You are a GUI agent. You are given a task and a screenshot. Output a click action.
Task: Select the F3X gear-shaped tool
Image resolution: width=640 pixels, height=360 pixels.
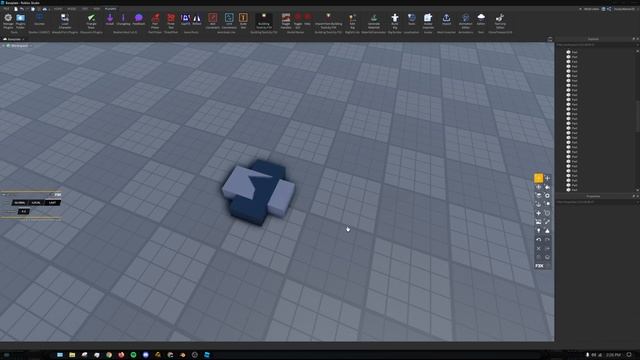547,196
